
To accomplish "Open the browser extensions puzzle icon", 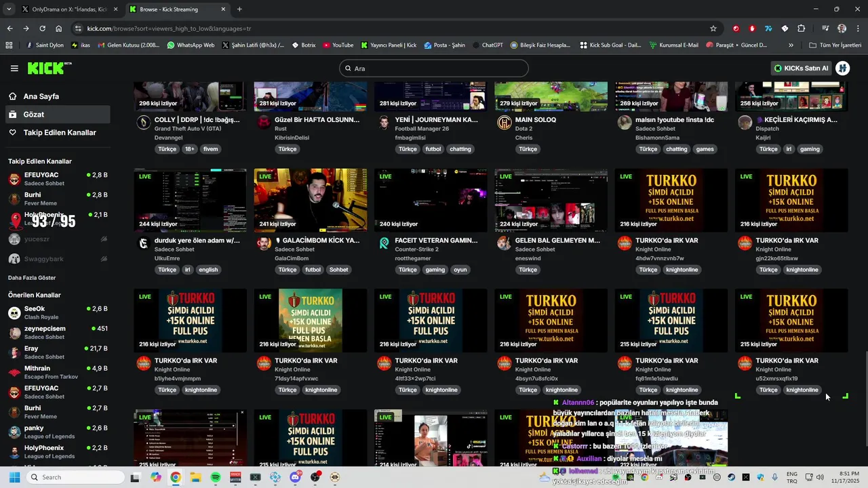I will (x=801, y=28).
